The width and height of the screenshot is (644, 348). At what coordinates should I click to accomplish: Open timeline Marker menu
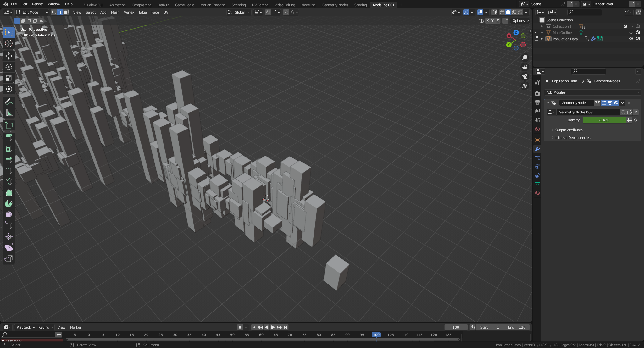[x=75, y=327]
